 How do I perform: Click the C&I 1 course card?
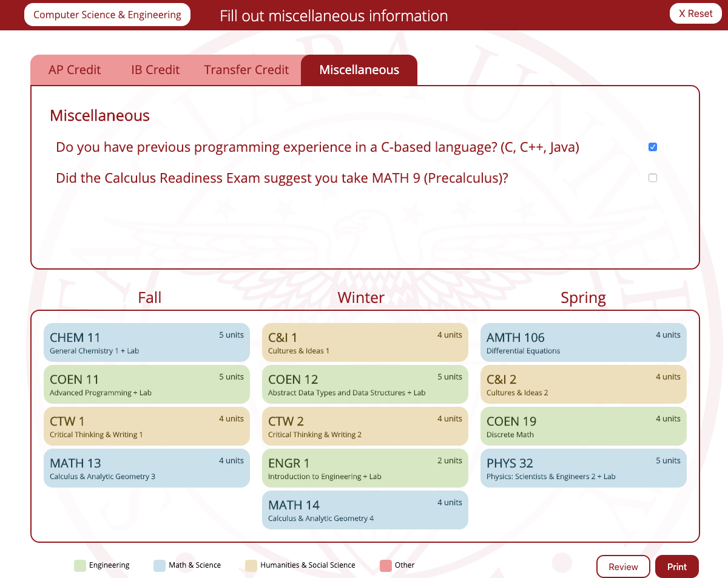[x=365, y=342]
